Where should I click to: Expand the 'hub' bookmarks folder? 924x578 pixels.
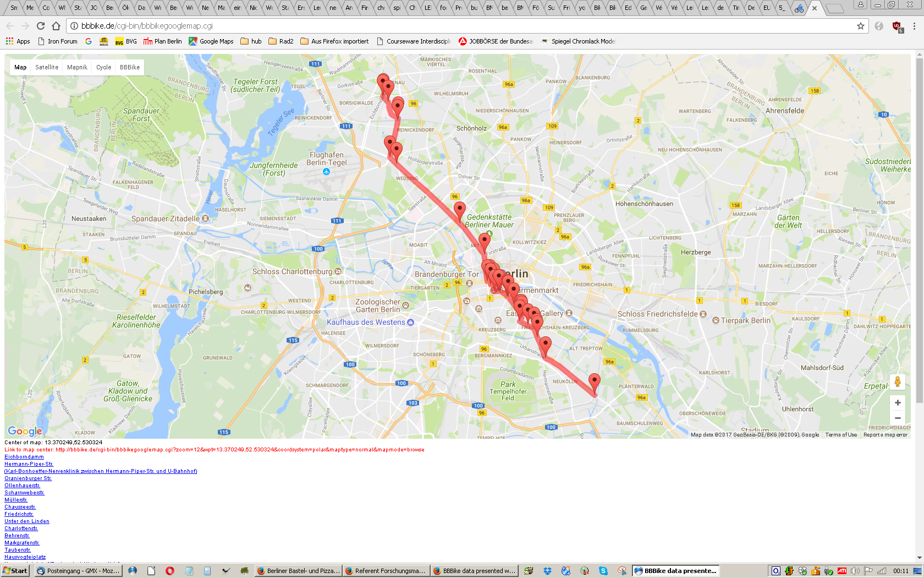click(x=251, y=41)
